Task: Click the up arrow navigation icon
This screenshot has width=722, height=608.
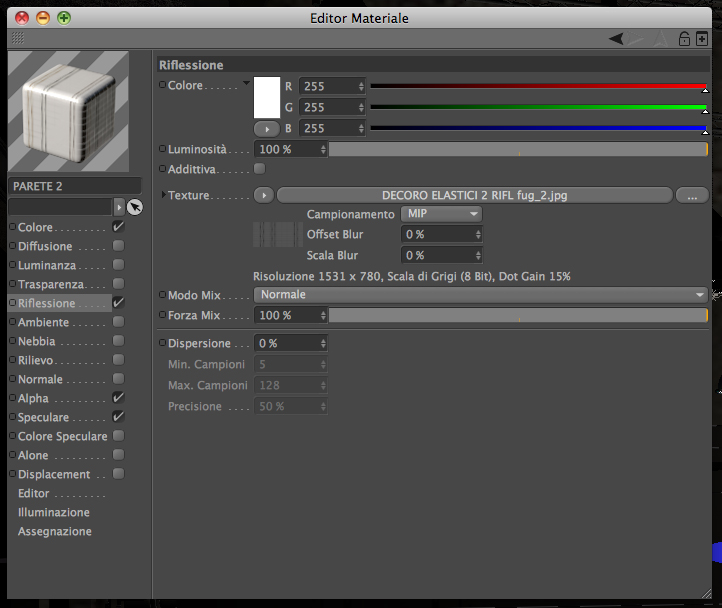Action: tap(661, 39)
